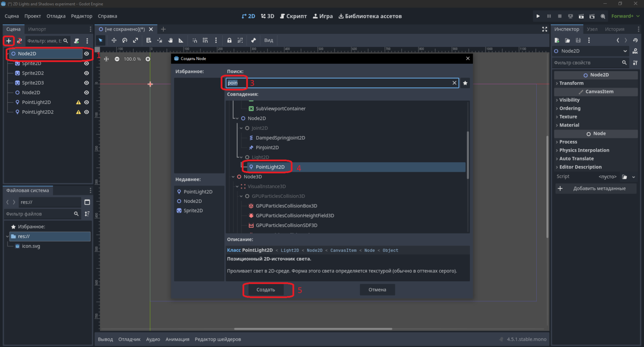Open the Inspector Node2D object dropdown
The height and width of the screenshot is (347, 644).
[x=591, y=51]
